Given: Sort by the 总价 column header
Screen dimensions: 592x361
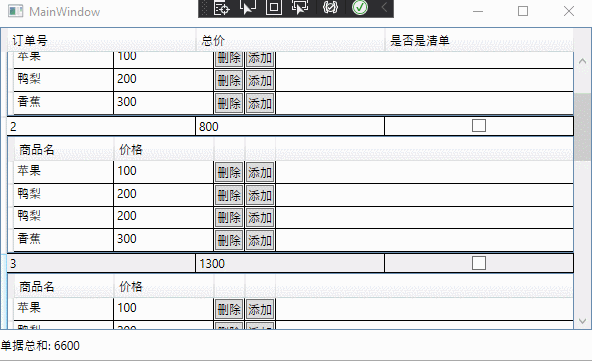Looking at the screenshot, I should pos(290,40).
